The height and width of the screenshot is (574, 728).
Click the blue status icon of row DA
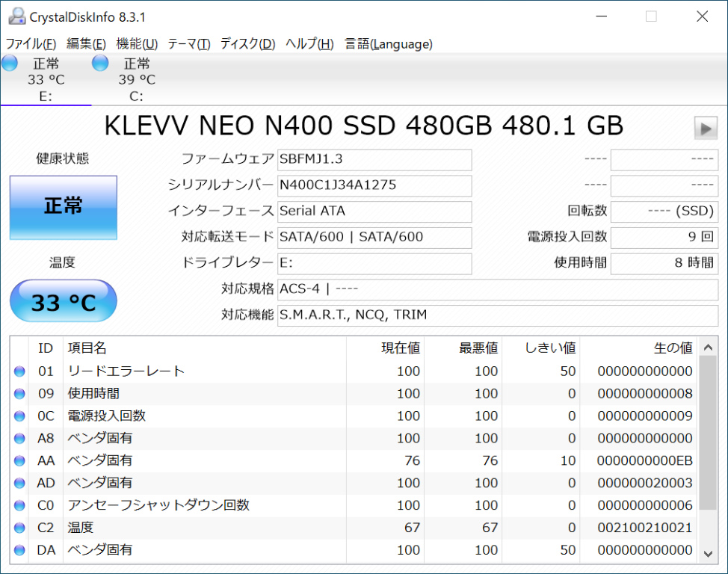19,550
